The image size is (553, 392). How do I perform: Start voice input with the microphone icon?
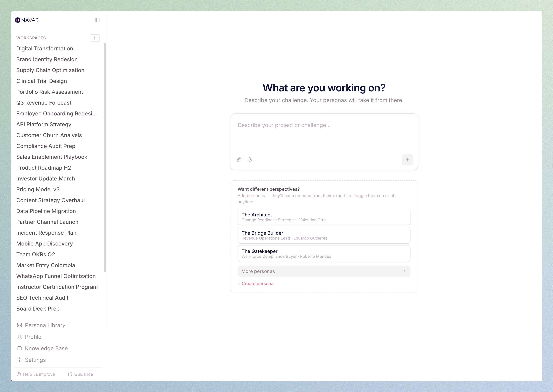250,160
